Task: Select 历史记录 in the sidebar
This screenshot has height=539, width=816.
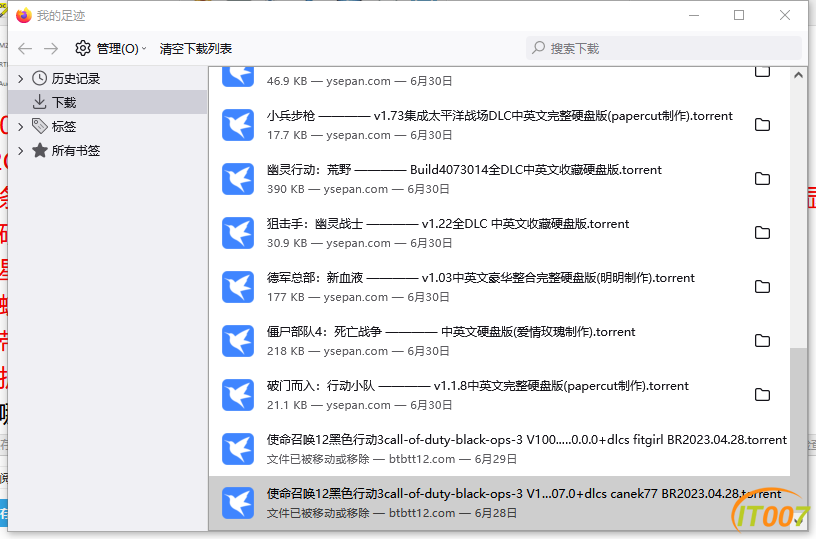Action: 75,79
